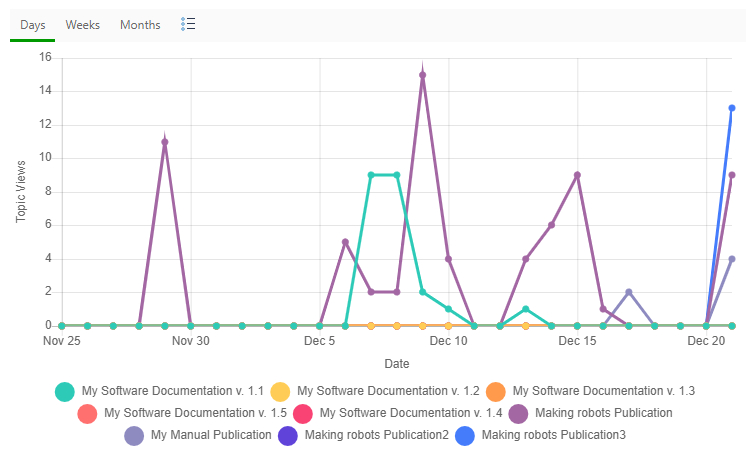Click the purple peak data point at 15
Screen dimensions: 746x452
pos(423,75)
